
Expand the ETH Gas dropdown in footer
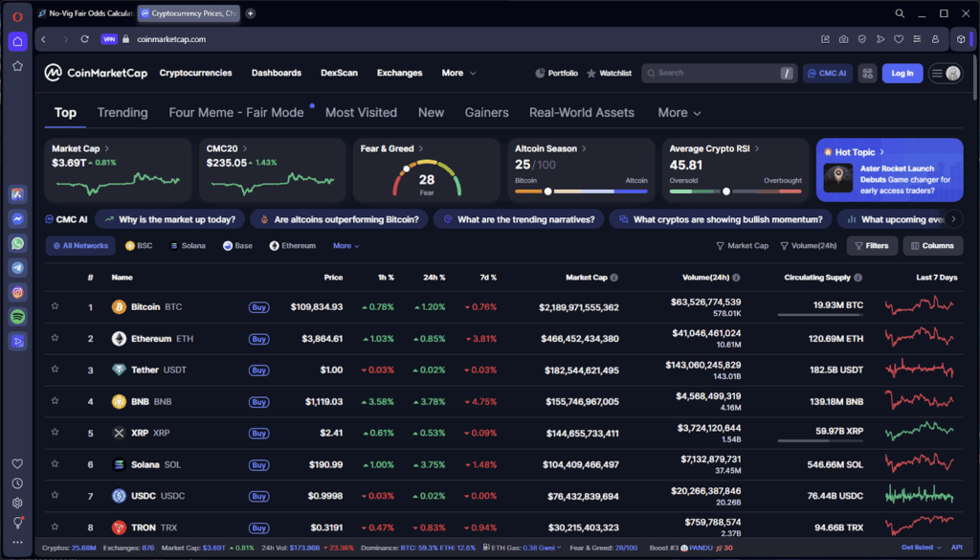(522, 548)
